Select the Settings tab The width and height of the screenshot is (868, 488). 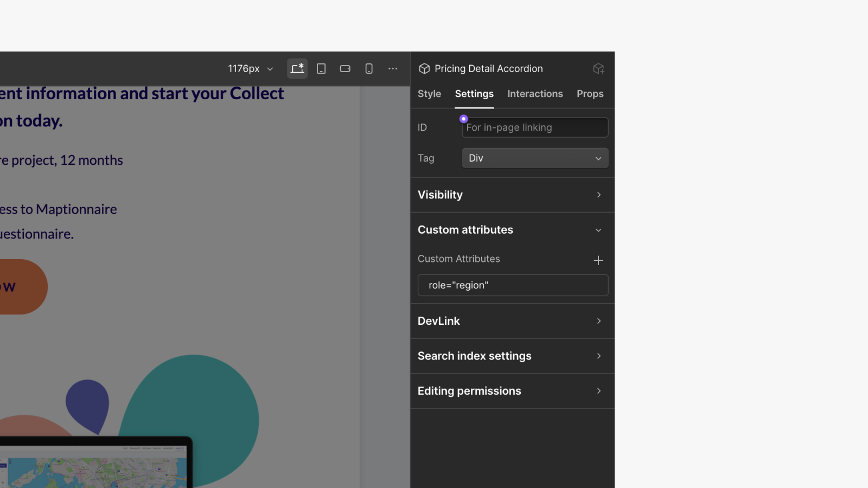tap(474, 94)
